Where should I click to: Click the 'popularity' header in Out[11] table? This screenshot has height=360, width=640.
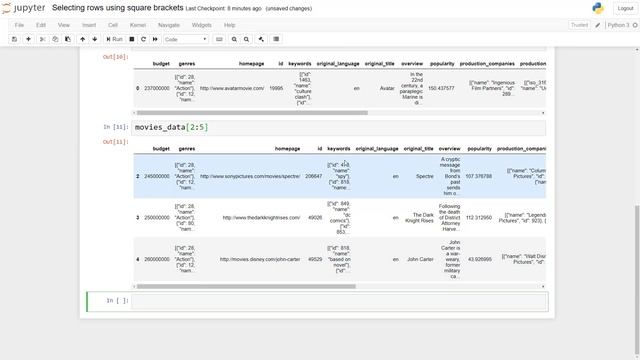pyautogui.click(x=480, y=149)
